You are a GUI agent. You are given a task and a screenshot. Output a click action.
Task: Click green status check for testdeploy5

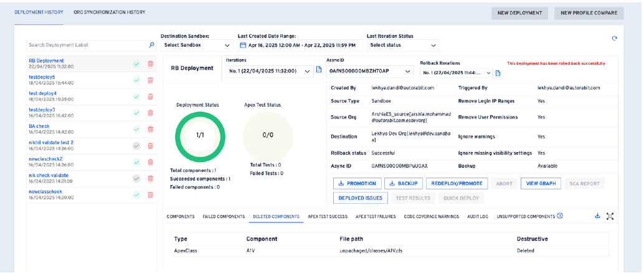(136, 80)
